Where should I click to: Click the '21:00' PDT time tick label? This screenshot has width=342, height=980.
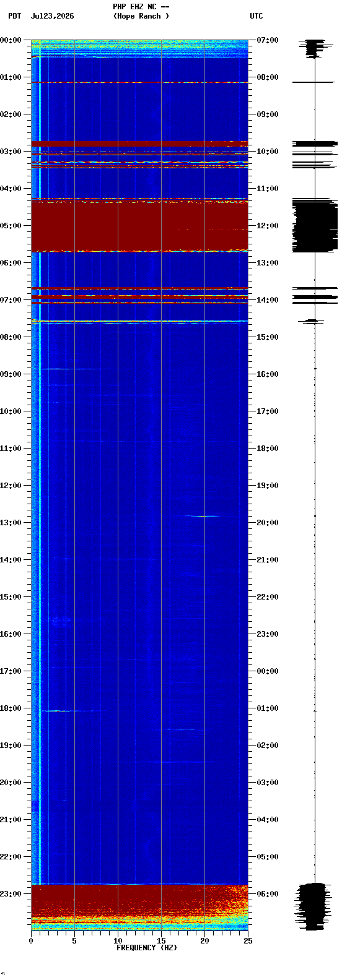(x=11, y=820)
